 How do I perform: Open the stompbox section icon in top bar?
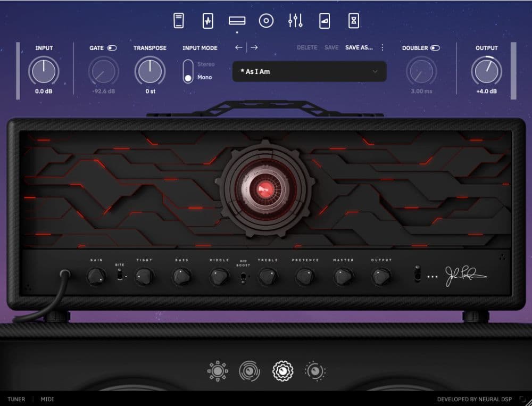tap(178, 21)
